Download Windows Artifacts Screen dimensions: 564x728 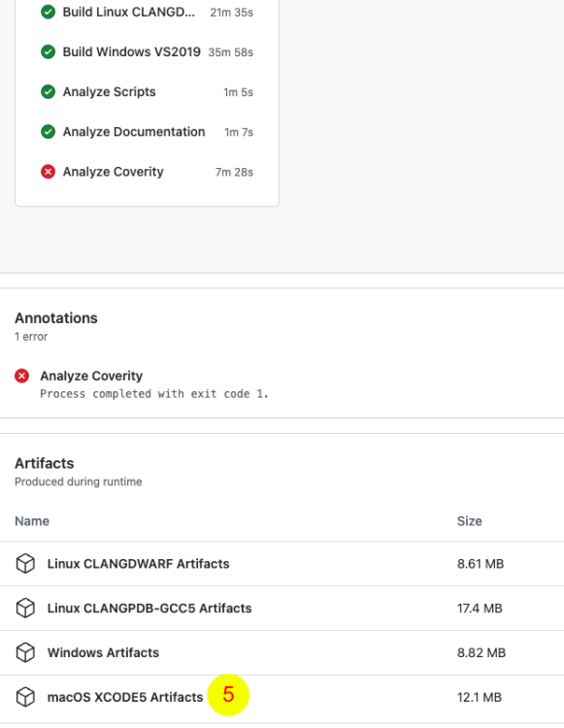click(103, 653)
